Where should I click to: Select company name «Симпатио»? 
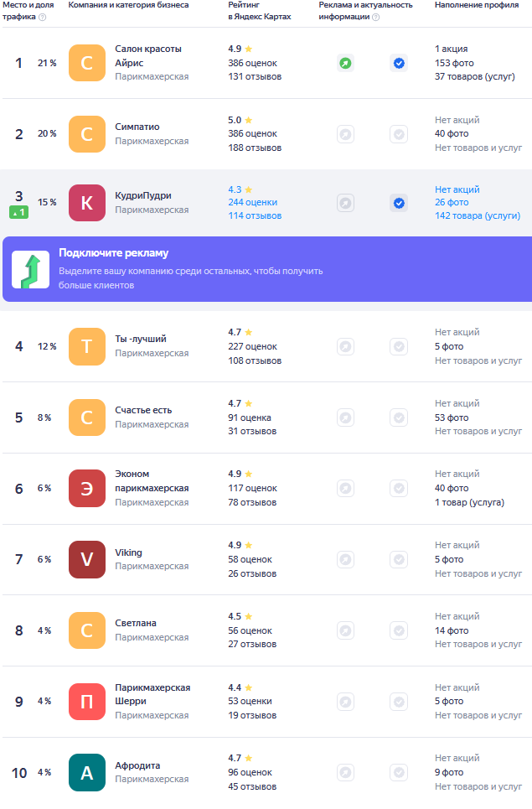[137, 127]
